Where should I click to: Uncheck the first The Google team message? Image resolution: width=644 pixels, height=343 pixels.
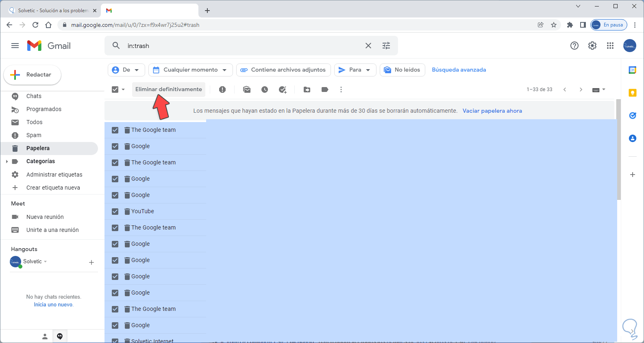click(x=115, y=130)
